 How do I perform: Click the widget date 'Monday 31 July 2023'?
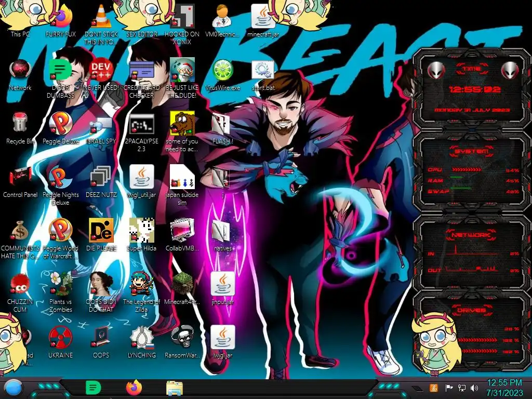472,110
